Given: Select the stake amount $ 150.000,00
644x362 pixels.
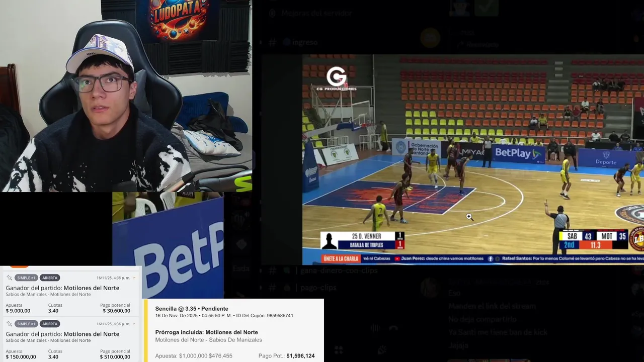Looking at the screenshot, I should click(x=21, y=357).
